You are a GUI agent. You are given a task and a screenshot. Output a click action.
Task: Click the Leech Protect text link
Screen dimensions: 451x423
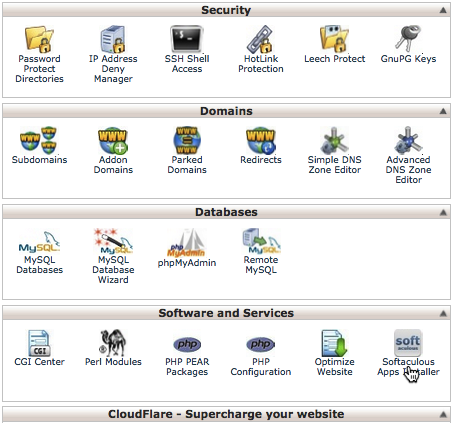click(x=334, y=59)
